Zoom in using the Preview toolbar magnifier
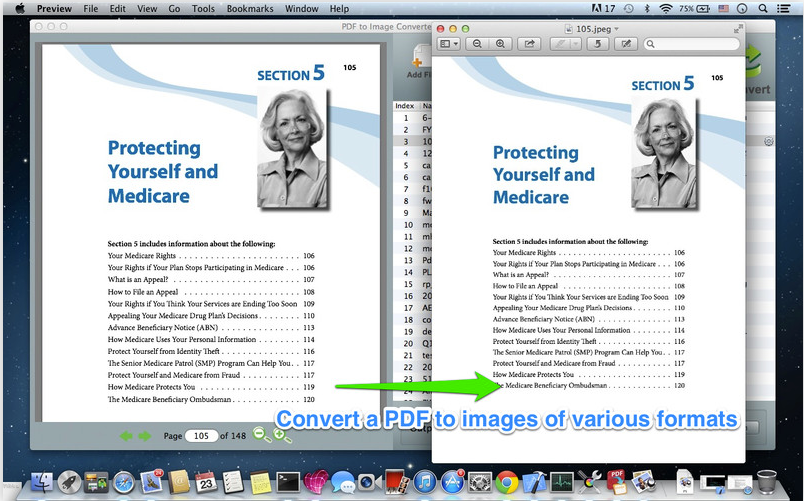804x501 pixels. click(x=500, y=44)
